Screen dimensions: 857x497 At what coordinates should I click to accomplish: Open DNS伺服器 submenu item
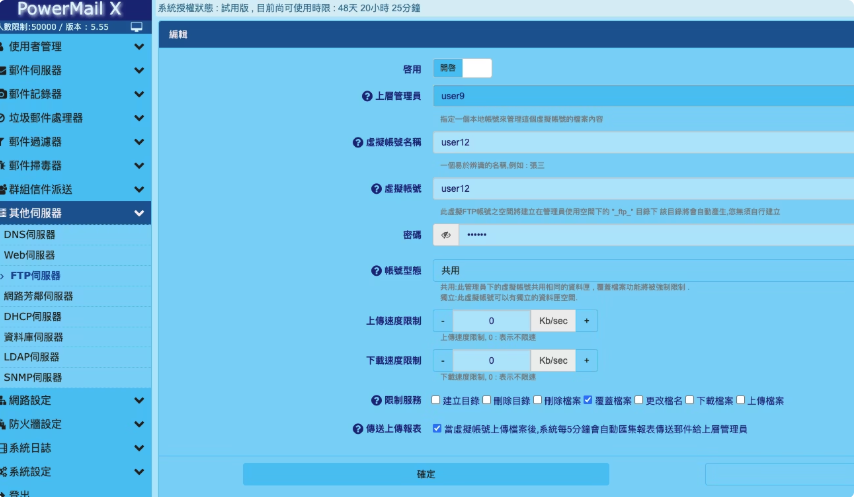(75, 235)
